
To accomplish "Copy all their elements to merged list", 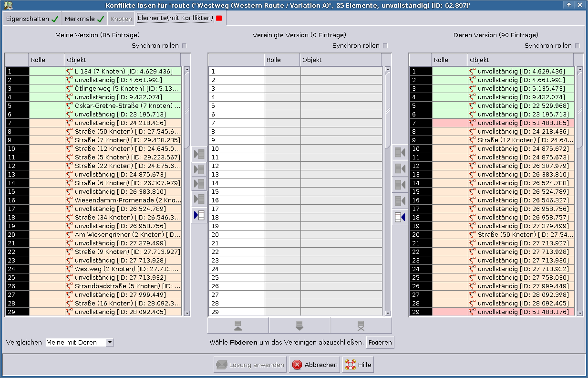I will (x=400, y=217).
